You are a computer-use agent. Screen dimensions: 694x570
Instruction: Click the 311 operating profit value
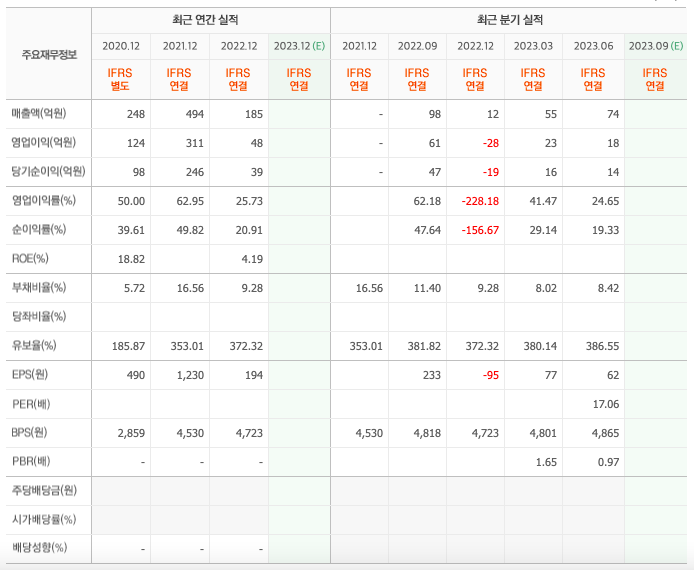pyautogui.click(x=195, y=143)
